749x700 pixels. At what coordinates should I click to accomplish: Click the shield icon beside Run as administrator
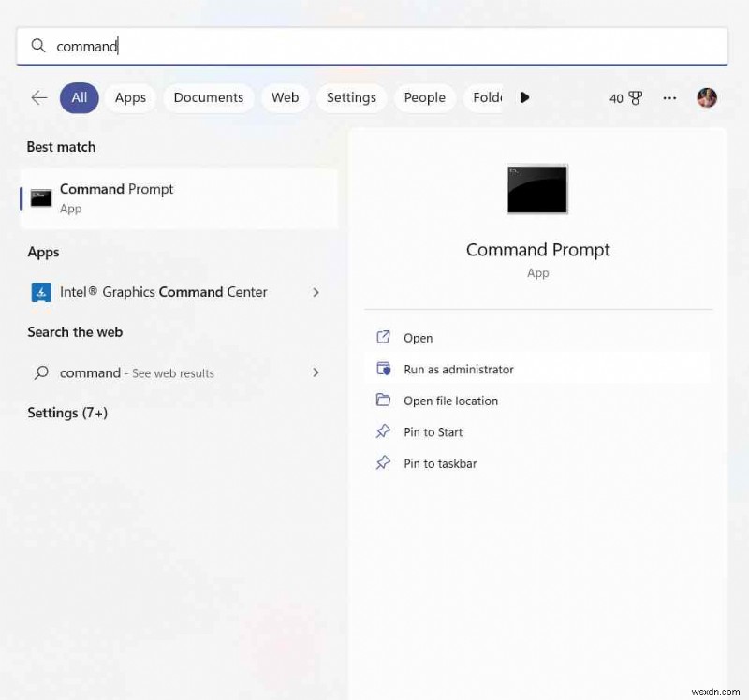point(384,369)
